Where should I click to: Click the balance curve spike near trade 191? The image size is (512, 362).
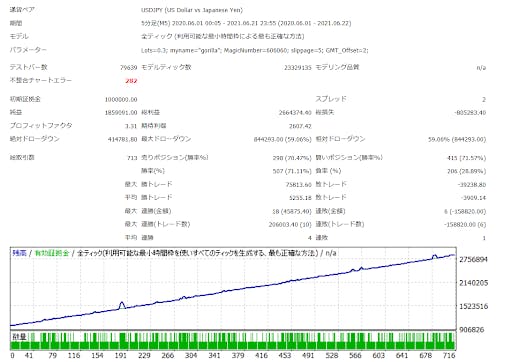pos(122,304)
